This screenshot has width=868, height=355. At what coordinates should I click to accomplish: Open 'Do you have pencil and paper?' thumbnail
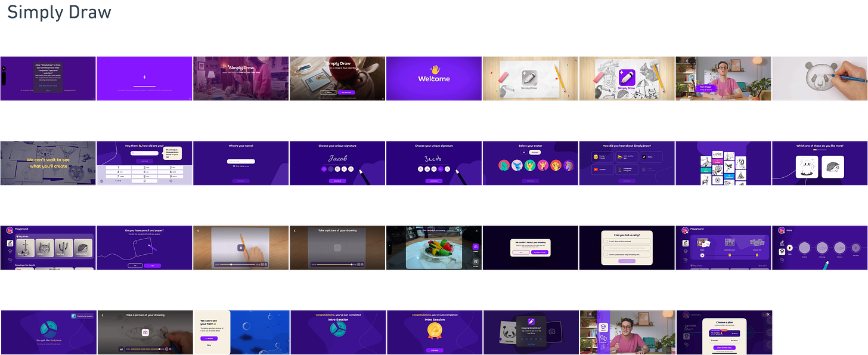pos(144,248)
